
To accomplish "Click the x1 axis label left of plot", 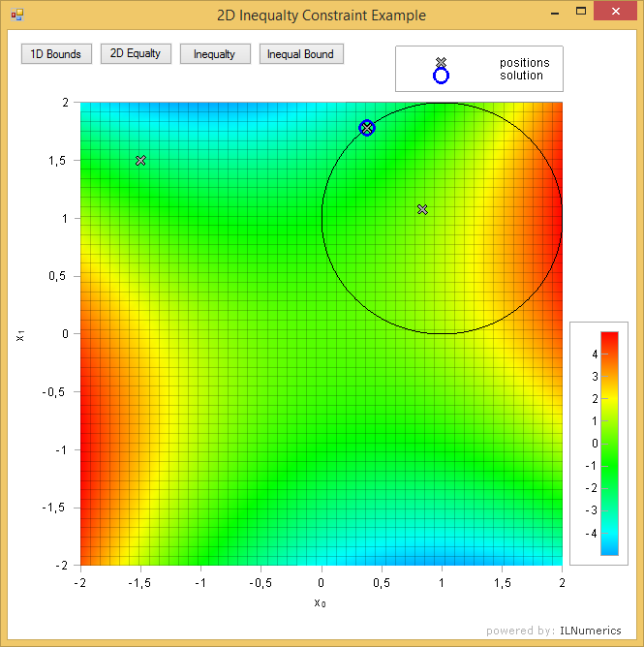I will click(19, 334).
